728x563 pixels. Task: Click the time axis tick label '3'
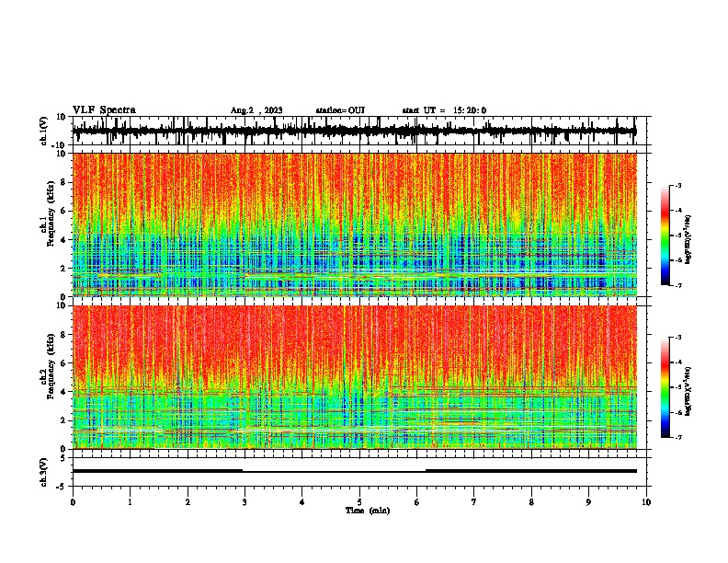point(245,502)
